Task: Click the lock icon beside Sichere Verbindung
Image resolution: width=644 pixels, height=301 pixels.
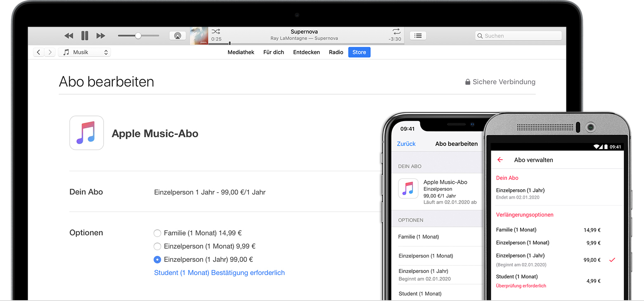Action: (468, 82)
